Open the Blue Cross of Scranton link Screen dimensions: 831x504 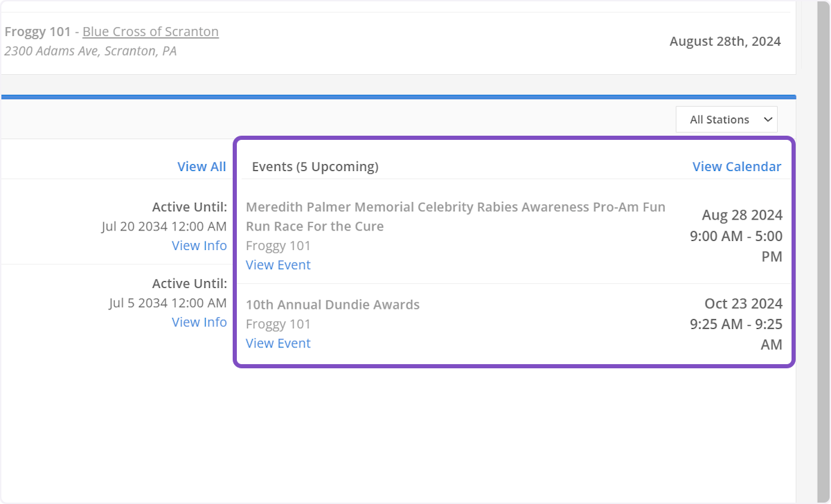[x=150, y=32]
